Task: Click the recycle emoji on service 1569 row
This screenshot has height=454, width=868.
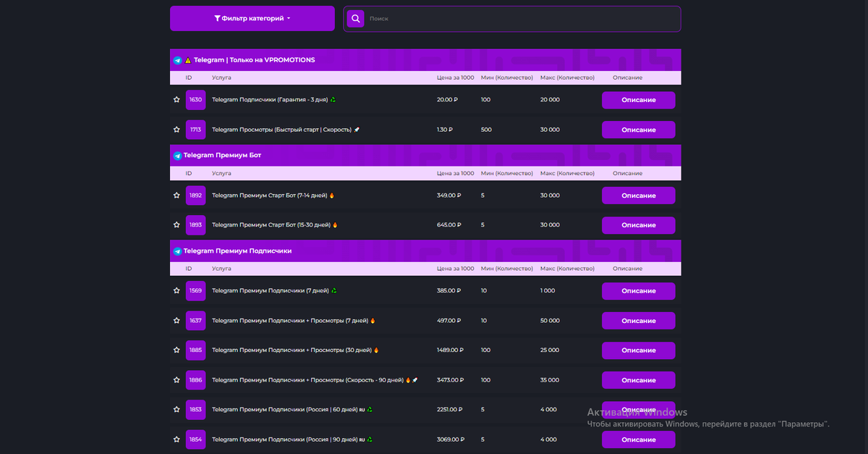Action: coord(333,291)
